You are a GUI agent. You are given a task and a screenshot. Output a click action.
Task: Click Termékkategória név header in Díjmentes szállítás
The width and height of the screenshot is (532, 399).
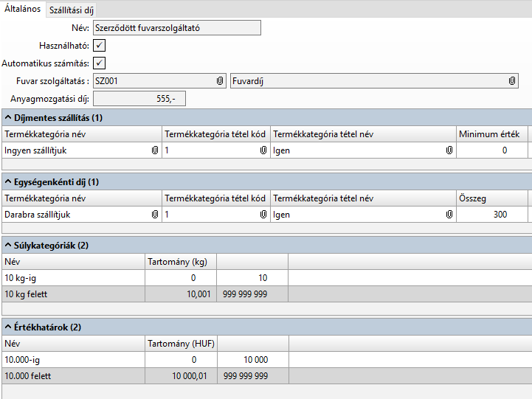coord(82,134)
